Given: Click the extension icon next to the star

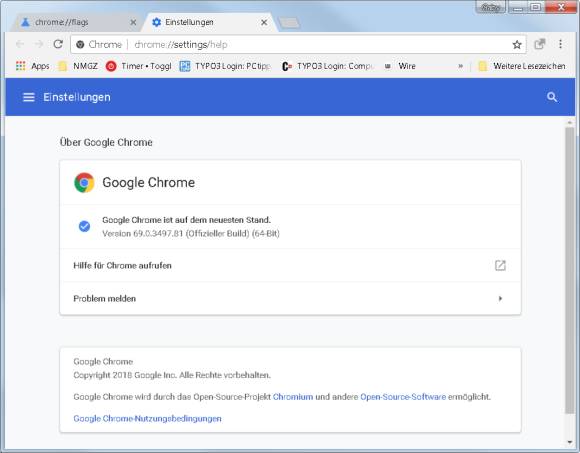Looking at the screenshot, I should pos(540,44).
